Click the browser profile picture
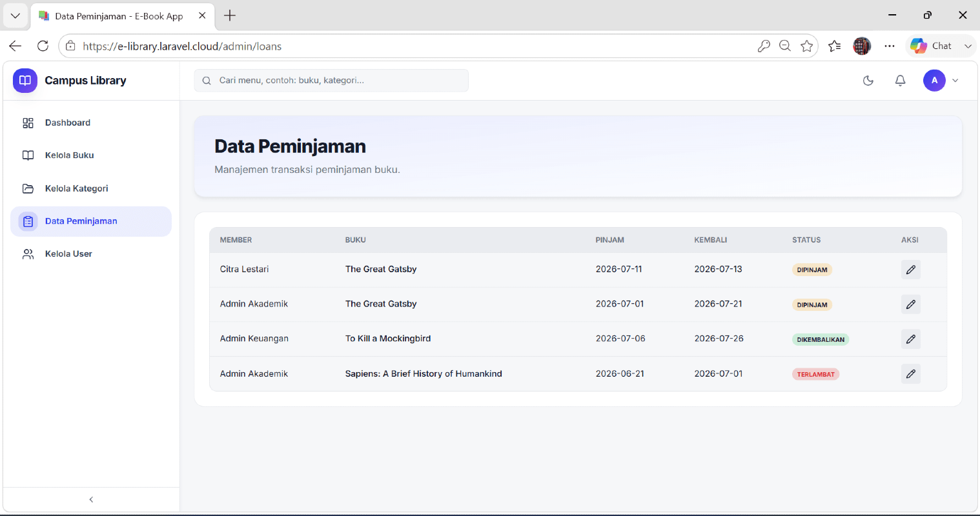980x516 pixels. click(862, 46)
